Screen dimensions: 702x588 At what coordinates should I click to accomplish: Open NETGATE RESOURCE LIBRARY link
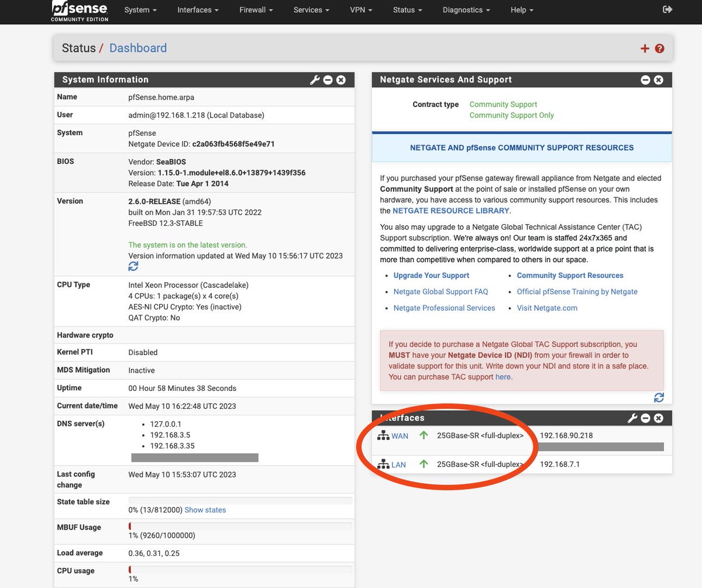pyautogui.click(x=451, y=211)
